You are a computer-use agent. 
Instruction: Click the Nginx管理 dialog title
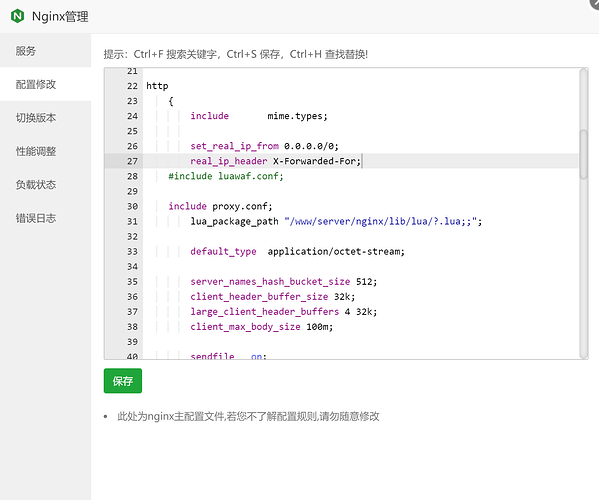click(60, 17)
